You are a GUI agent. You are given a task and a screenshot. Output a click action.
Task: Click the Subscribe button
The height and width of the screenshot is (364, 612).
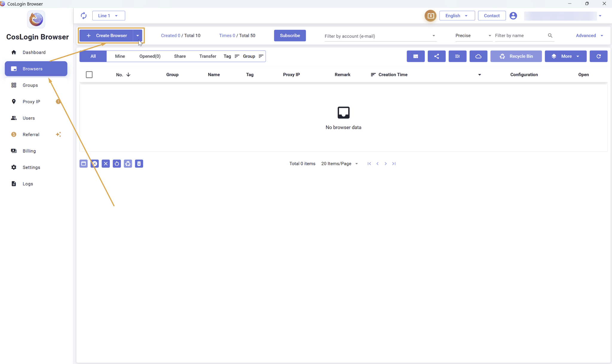coord(290,36)
